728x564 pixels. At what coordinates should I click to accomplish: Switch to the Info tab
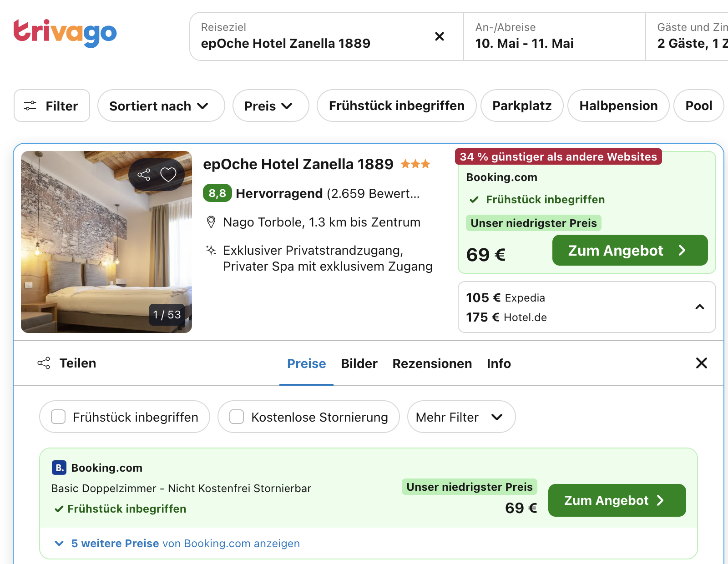pos(499,363)
